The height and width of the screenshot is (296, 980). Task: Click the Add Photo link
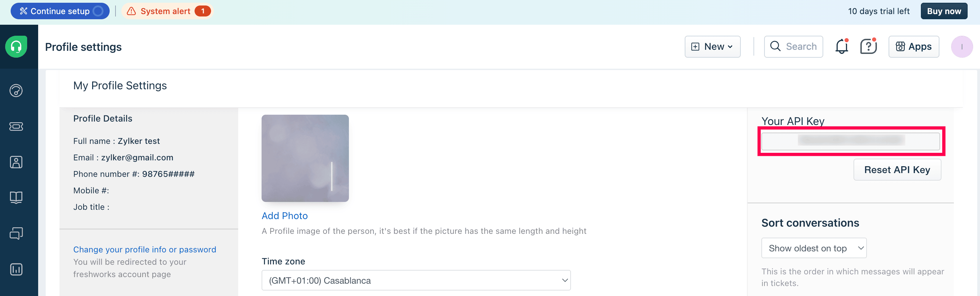285,216
